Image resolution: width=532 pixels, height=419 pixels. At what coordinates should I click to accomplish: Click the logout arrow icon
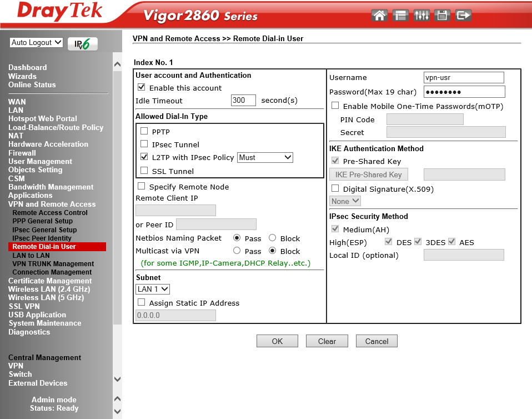click(463, 16)
